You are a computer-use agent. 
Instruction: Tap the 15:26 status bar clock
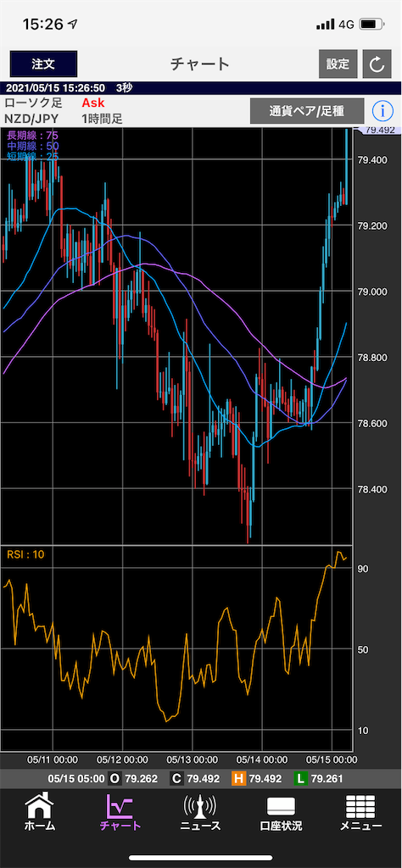[43, 24]
